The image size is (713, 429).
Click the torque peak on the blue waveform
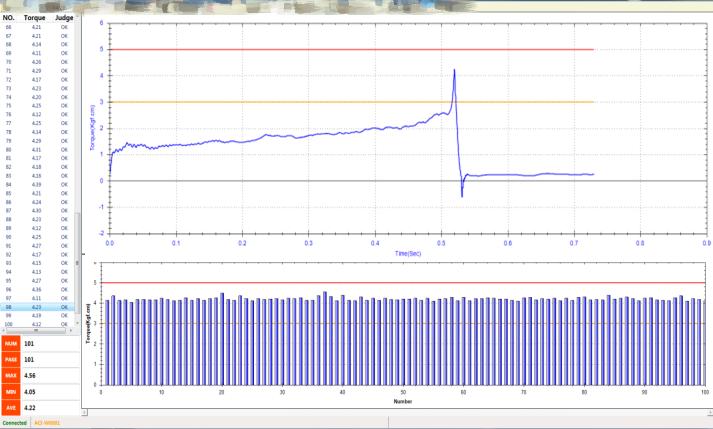click(454, 71)
